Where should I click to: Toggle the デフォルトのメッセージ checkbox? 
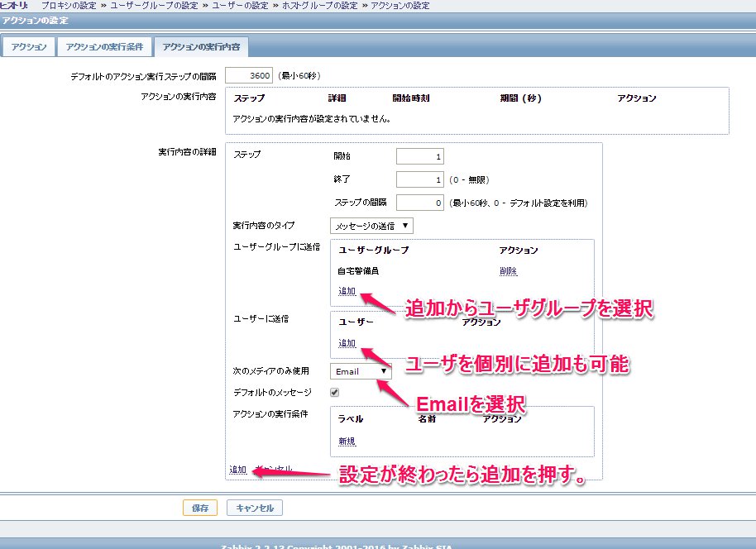(334, 392)
